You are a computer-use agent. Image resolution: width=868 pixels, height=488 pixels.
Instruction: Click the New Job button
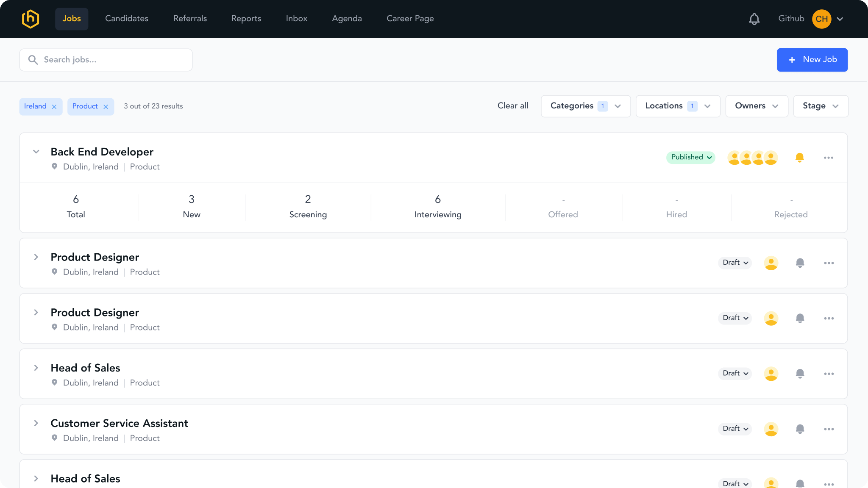click(812, 60)
